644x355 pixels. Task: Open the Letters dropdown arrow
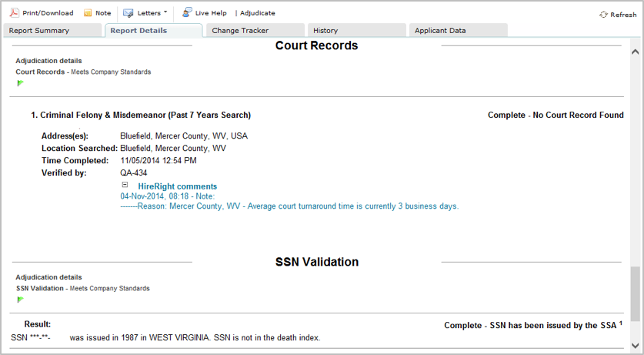click(x=165, y=13)
